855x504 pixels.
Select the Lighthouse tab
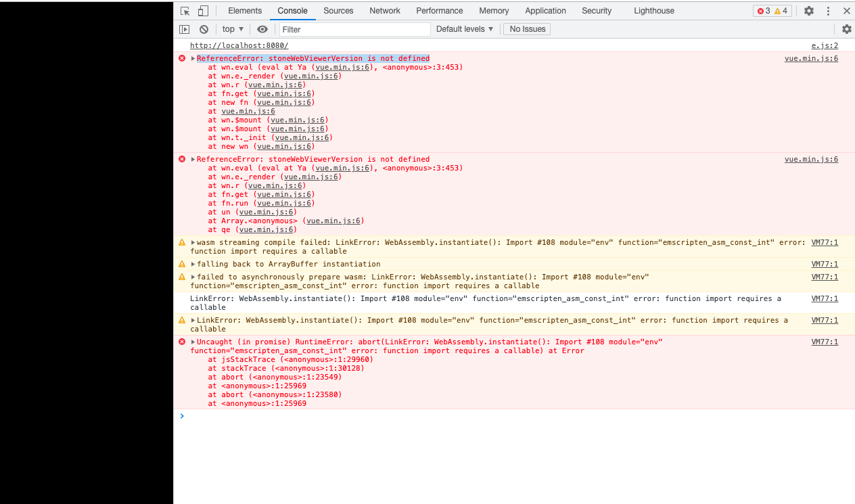[x=654, y=11]
